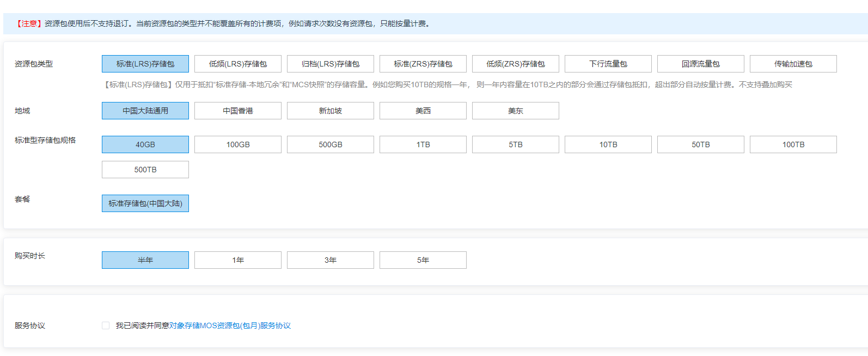
Task: Choose 100GB storage spec
Action: (x=238, y=144)
